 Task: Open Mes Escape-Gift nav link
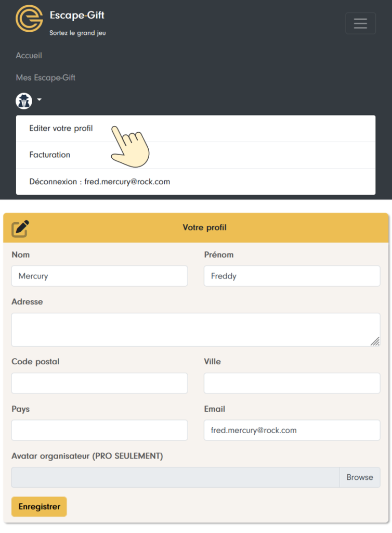(46, 78)
